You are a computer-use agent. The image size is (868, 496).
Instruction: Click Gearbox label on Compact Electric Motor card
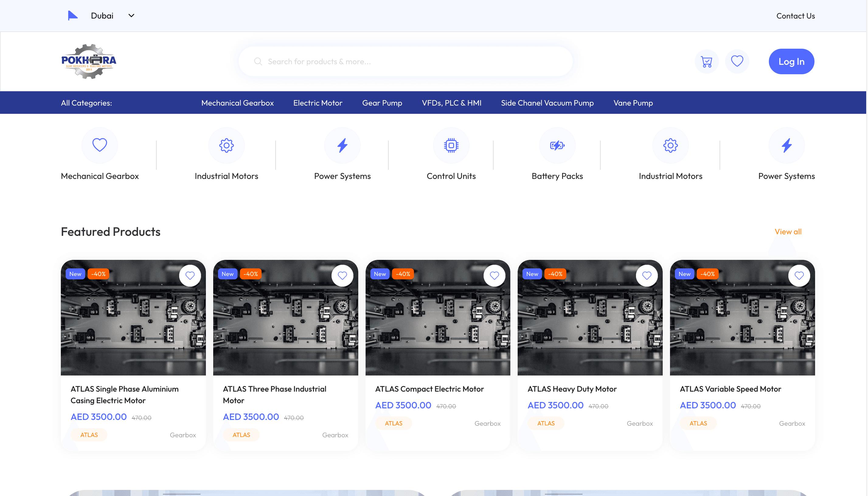click(488, 424)
